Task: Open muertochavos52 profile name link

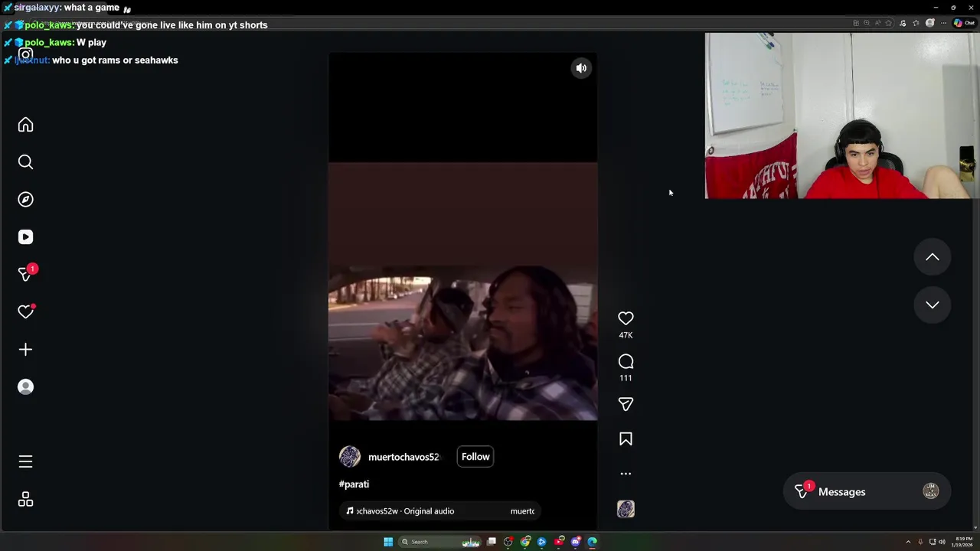Action: point(403,457)
